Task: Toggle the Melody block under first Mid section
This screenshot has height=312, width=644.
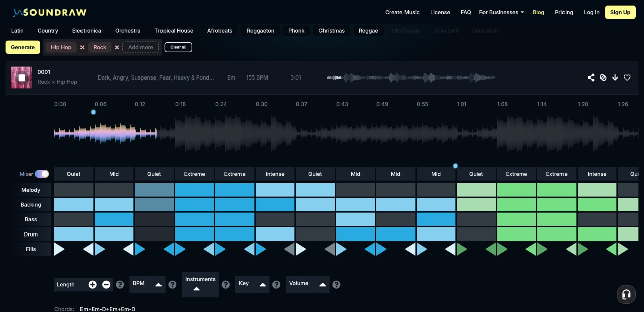Action: pyautogui.click(x=114, y=190)
